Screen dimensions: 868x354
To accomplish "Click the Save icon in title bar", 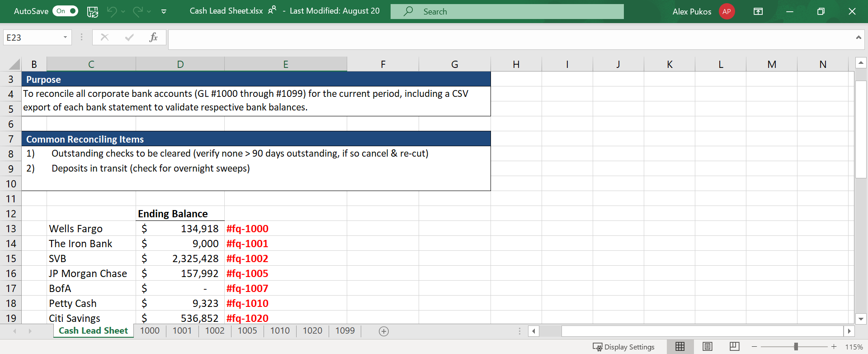I will click(93, 12).
